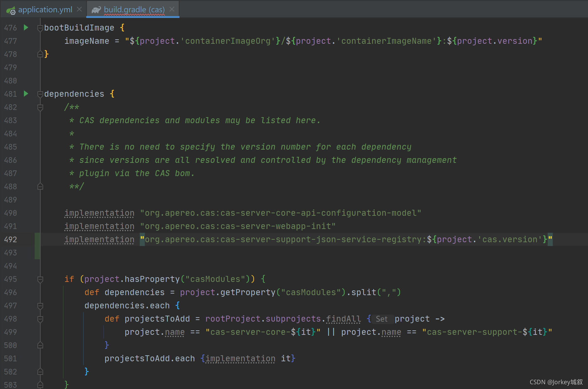Viewport: 588px width, 389px height.
Task: Click dependencies.each on line 497
Action: pyautogui.click(x=127, y=306)
